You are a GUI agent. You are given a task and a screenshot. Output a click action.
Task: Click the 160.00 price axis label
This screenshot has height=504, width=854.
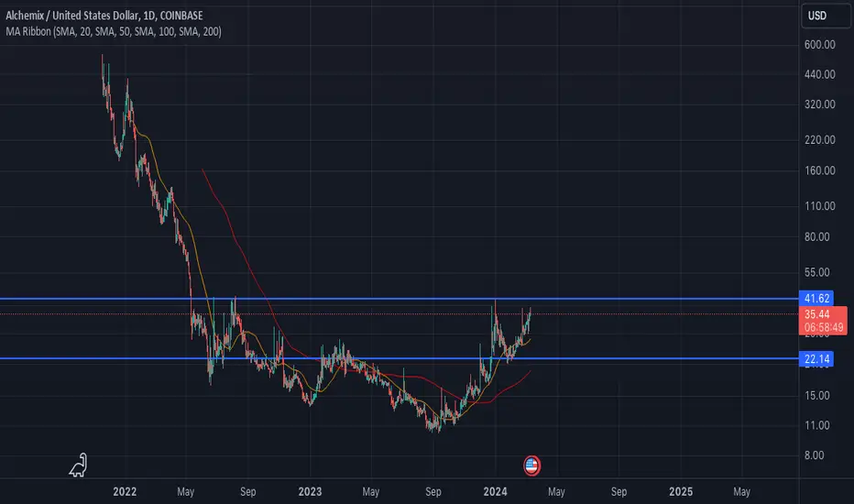click(x=820, y=170)
